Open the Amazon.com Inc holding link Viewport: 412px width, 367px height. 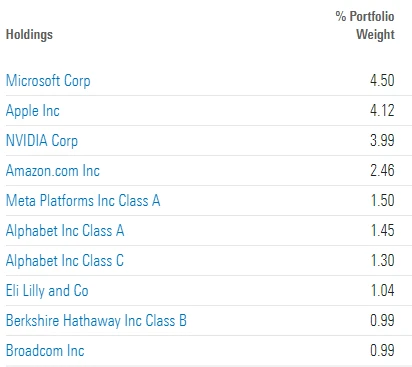(53, 171)
